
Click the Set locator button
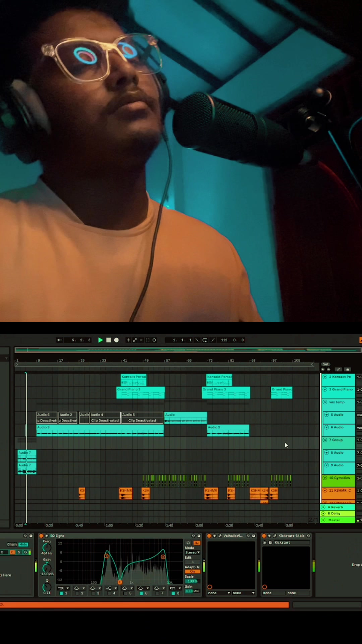(x=325, y=364)
